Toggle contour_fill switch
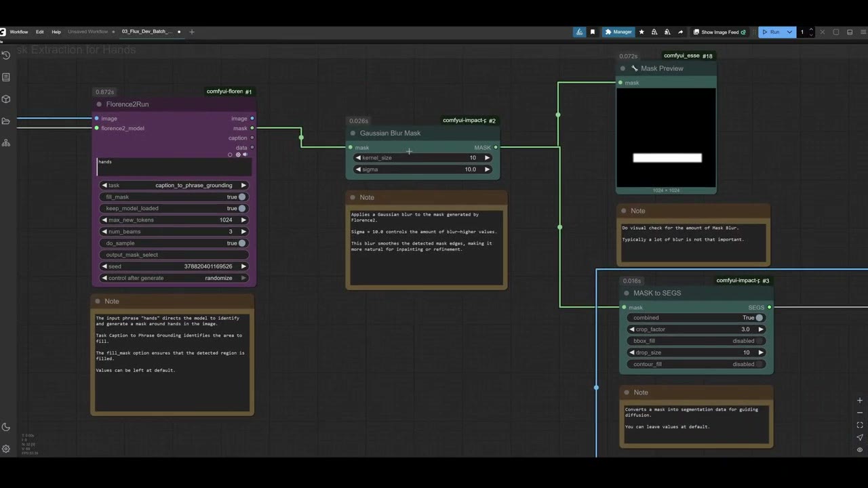 759,364
